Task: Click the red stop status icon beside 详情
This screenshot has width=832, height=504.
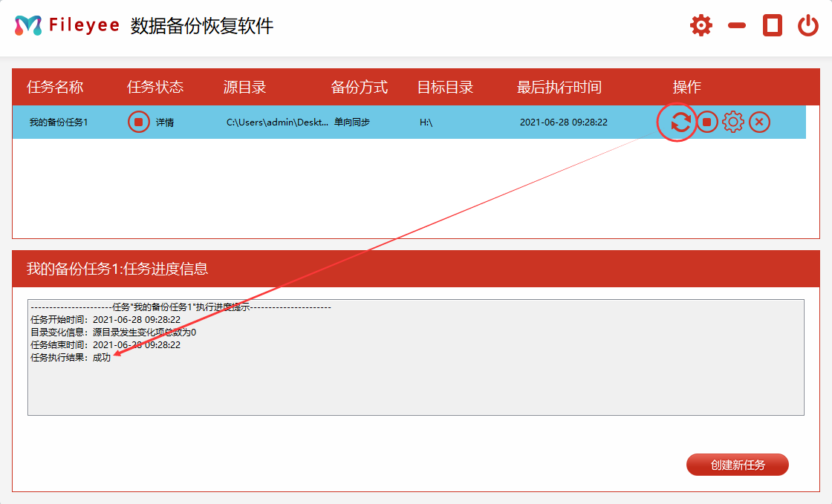Action: click(x=138, y=122)
